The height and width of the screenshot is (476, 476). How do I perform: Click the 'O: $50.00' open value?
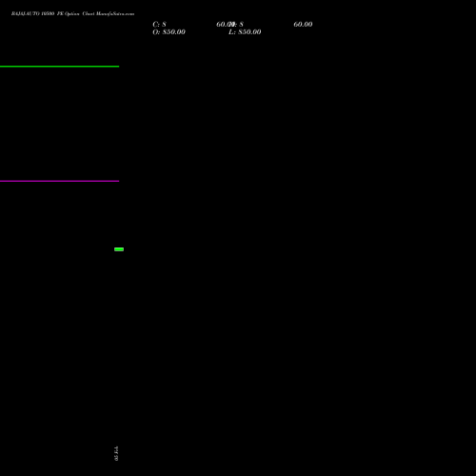[169, 32]
